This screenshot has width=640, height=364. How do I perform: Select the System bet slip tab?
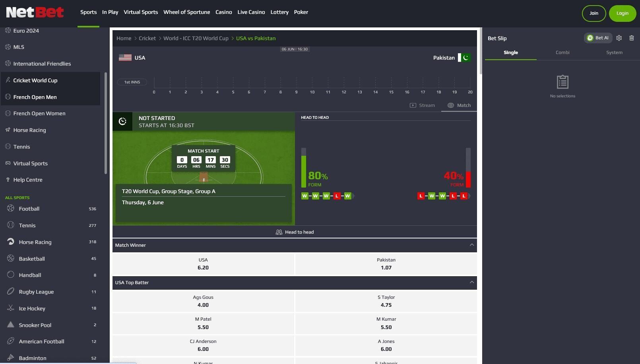(x=614, y=52)
